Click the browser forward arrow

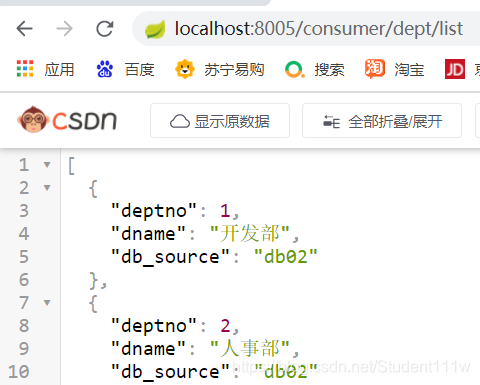64,29
